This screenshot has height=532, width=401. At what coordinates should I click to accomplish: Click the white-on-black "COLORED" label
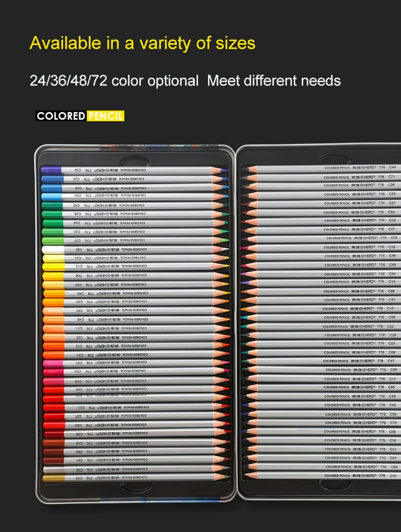tap(61, 116)
